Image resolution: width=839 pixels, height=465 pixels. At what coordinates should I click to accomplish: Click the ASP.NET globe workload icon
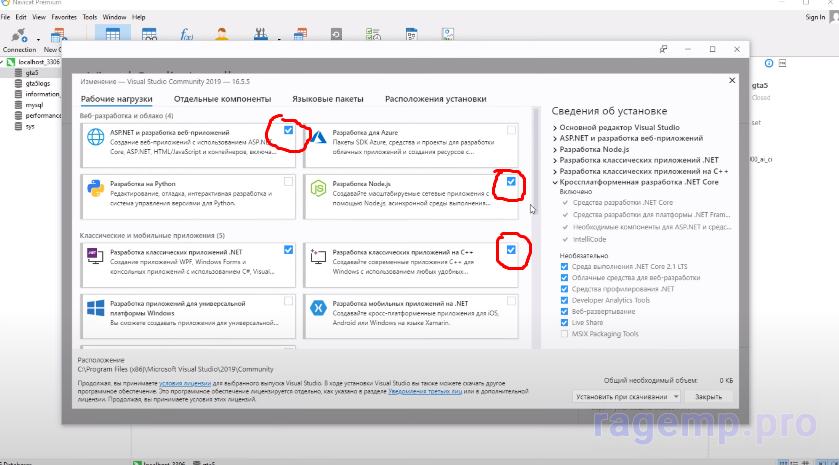click(x=96, y=137)
